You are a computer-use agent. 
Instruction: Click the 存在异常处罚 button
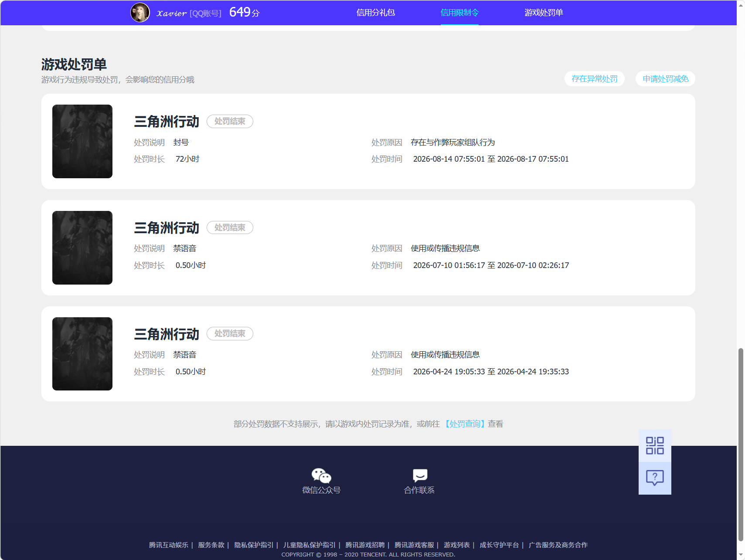(594, 79)
